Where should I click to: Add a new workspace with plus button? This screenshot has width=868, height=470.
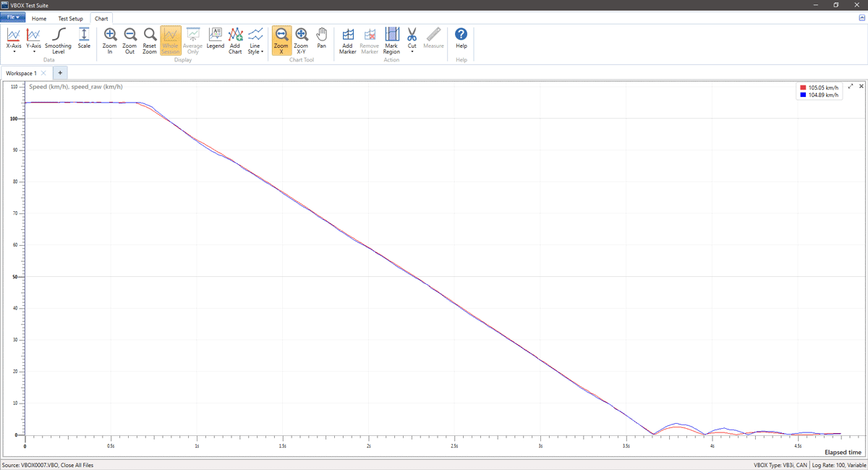click(x=60, y=73)
